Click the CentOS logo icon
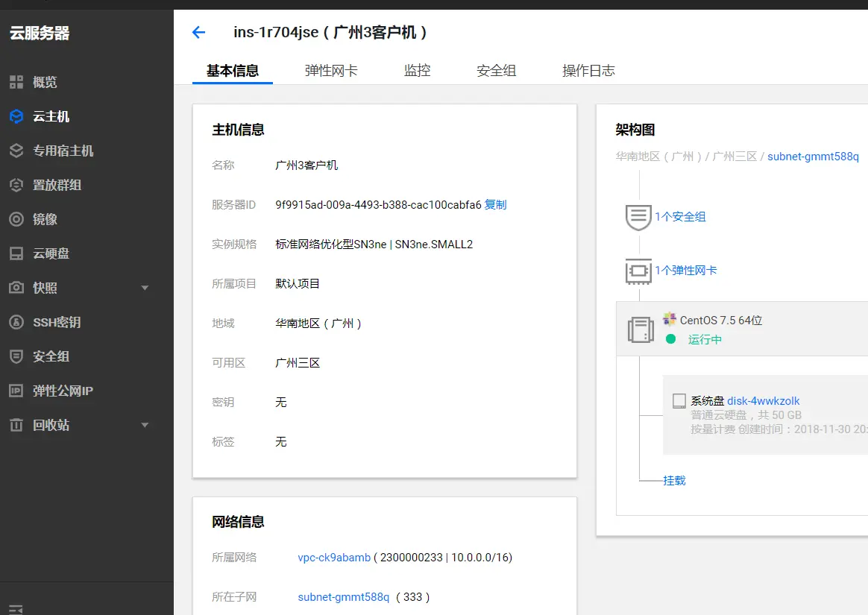868x615 pixels. pos(670,319)
